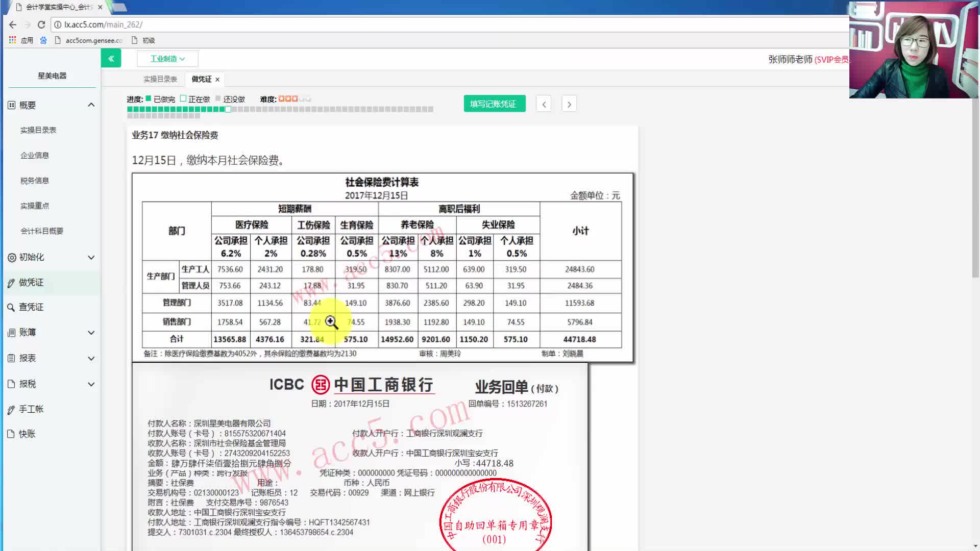Toggle the 正在做 status checkbox
Image resolution: width=980 pixels, height=551 pixels.
pyautogui.click(x=183, y=98)
